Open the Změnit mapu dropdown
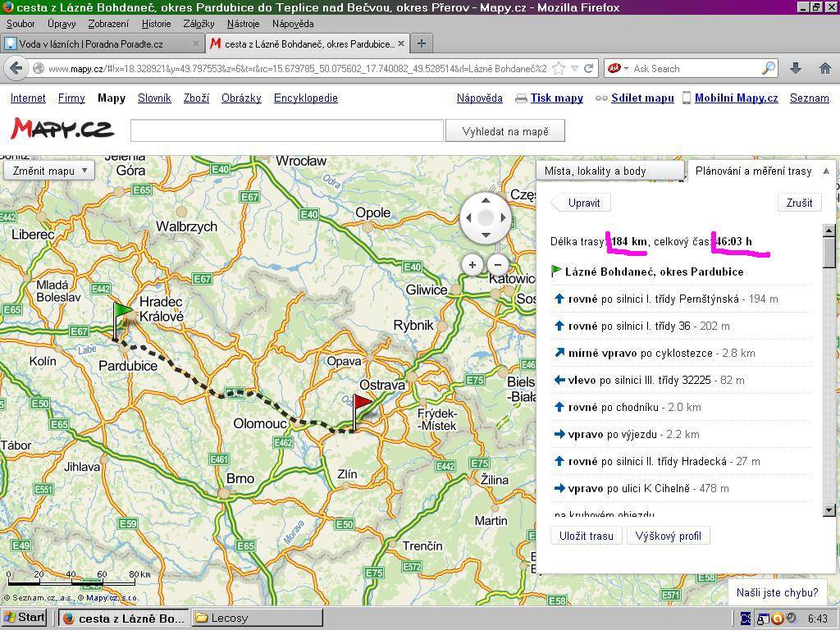Image resolution: width=840 pixels, height=630 pixels. click(49, 171)
